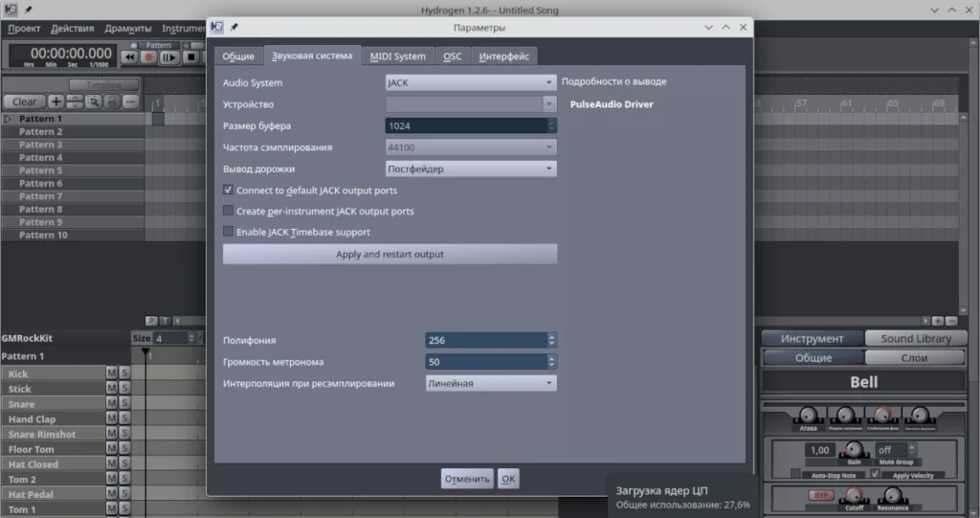Open the OSC tab
Viewport: 980px width, 518px height.
[452, 56]
